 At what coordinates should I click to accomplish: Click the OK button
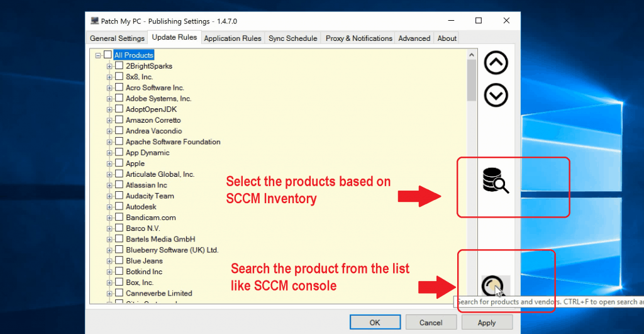pyautogui.click(x=375, y=323)
